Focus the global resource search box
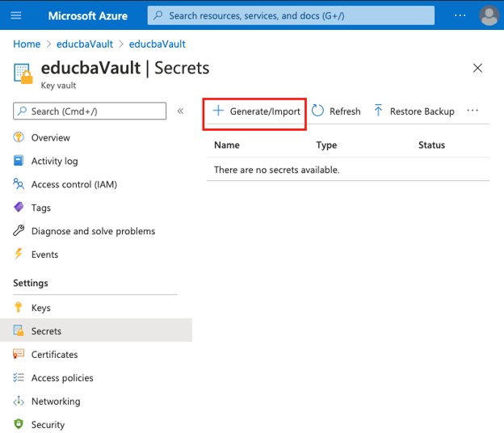The image size is (504, 433). tap(291, 15)
